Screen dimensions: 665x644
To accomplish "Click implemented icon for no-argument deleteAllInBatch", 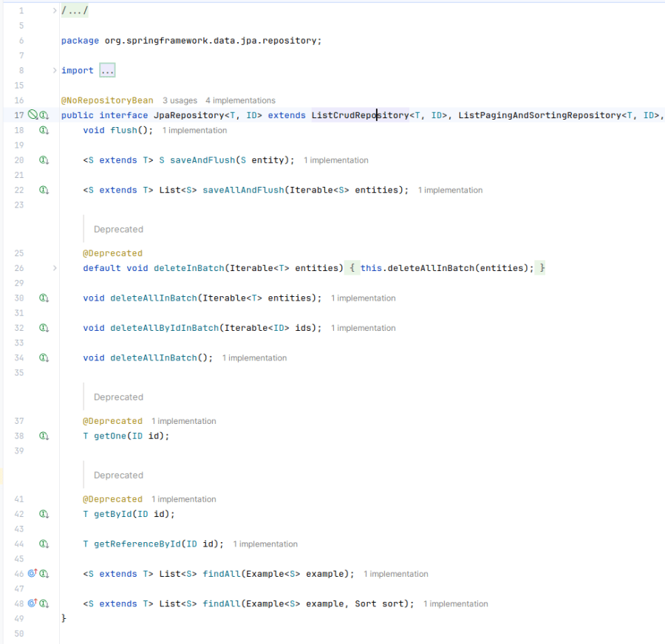I will click(44, 357).
